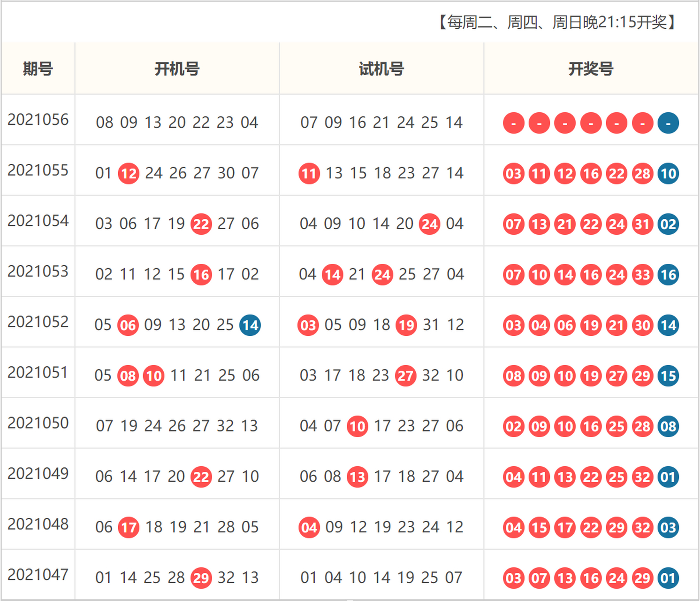
Task: Click number 16 in 2021056 试机号
Action: point(358,123)
